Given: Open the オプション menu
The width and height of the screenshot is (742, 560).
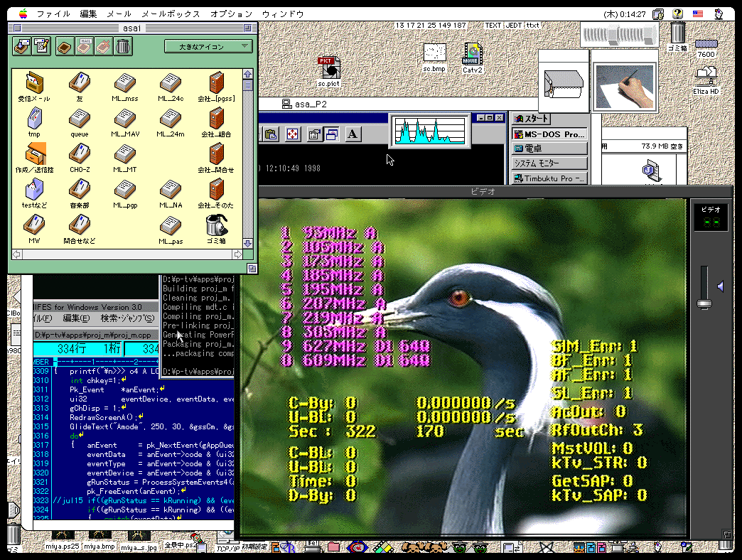Looking at the screenshot, I should pos(231,14).
